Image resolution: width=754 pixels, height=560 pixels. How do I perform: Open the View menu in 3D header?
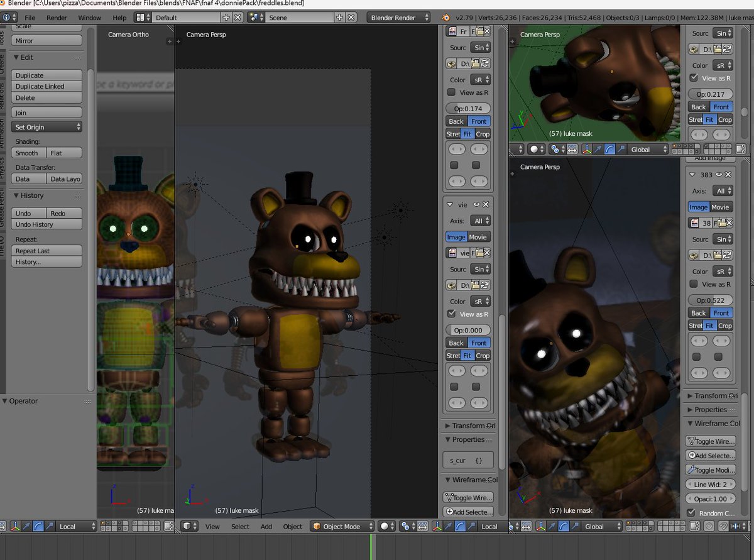pos(212,527)
